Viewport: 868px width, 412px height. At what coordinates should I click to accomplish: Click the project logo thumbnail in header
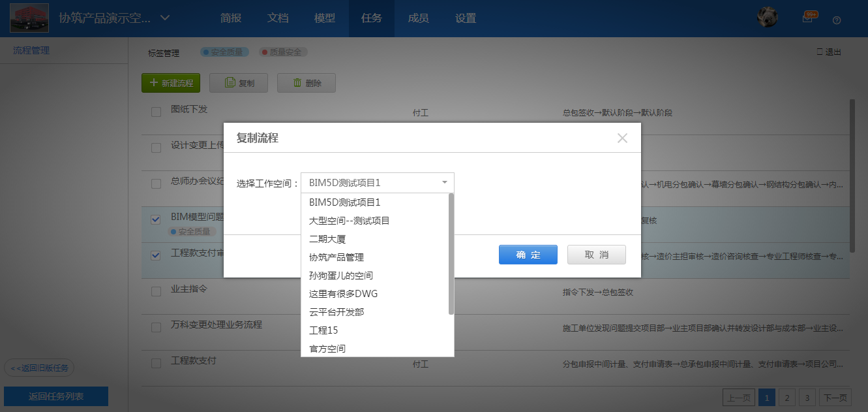coord(30,18)
